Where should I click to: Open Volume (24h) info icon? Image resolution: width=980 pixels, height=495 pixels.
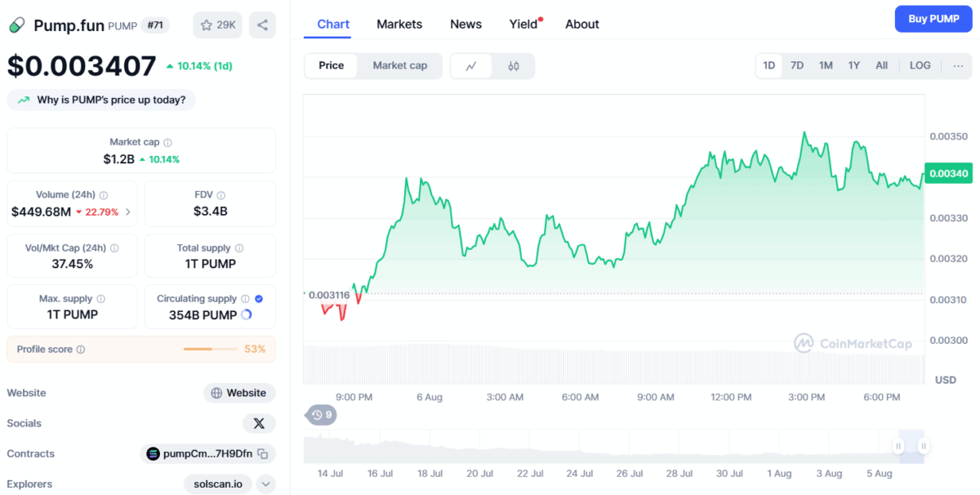coord(104,195)
